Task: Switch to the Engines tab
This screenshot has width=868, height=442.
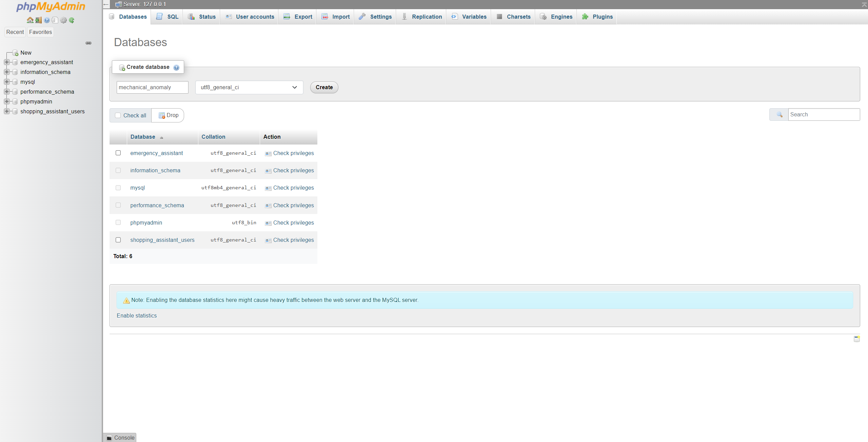Action: 556,17
